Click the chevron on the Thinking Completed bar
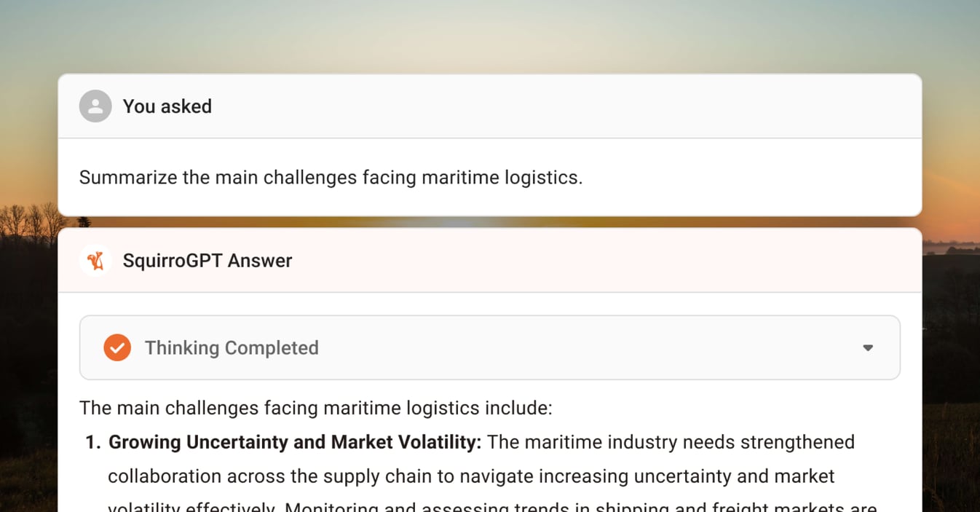This screenshot has height=512, width=980. coord(867,347)
